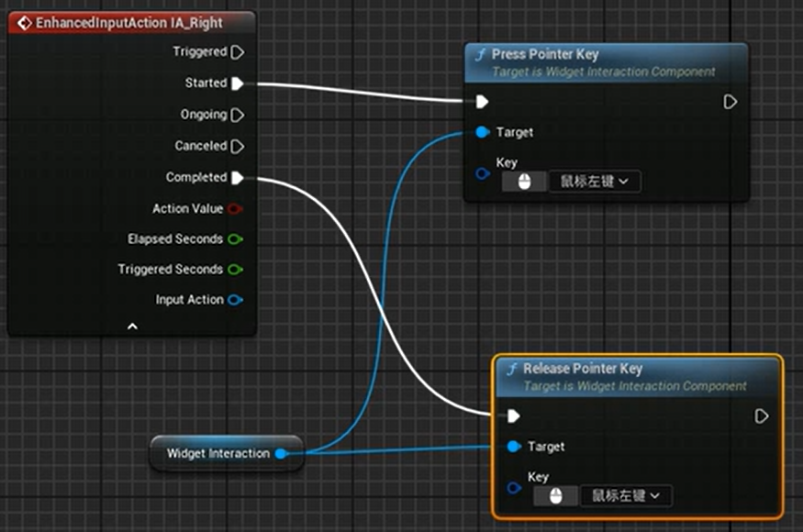
Task: Collapse the IA_Right node with bottom arrow
Action: pyautogui.click(x=132, y=326)
